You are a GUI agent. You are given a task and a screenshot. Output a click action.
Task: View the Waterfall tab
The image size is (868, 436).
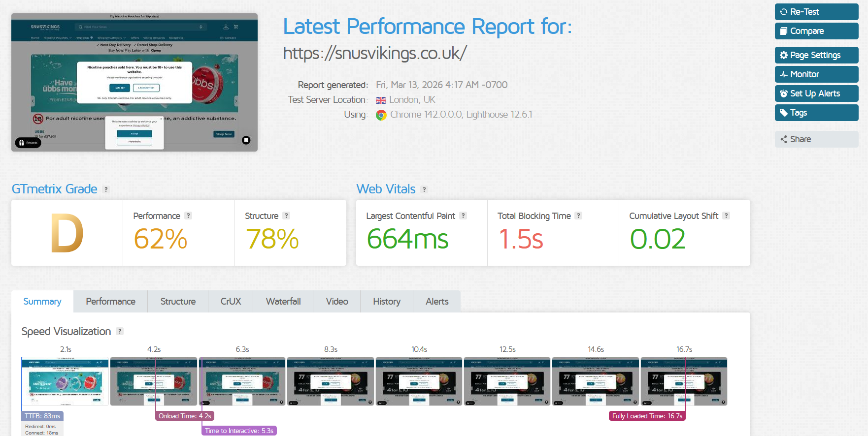(283, 301)
